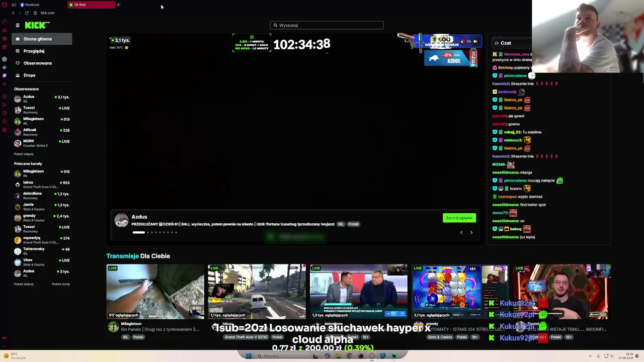Mute the featured stream player
This screenshot has height=362, width=644.
pos(475,41)
